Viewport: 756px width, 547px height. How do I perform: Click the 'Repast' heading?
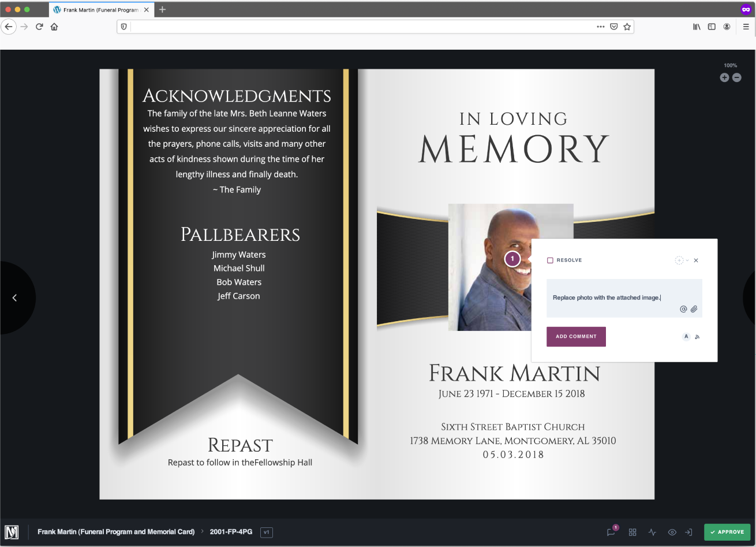[x=240, y=445]
